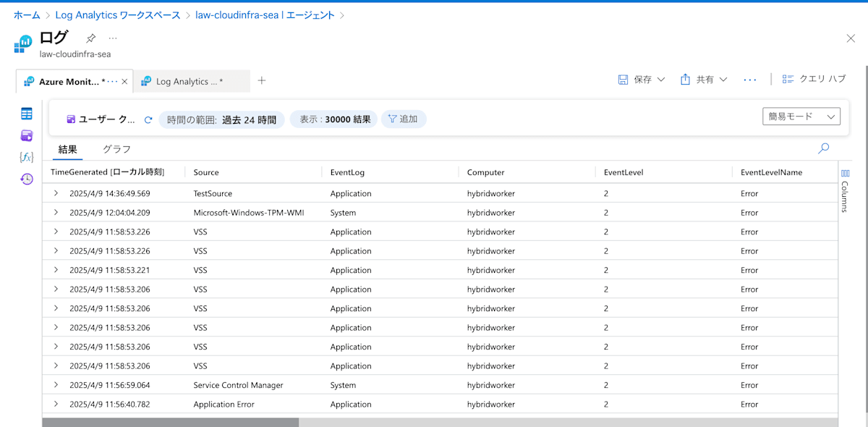This screenshot has width=868, height=427.
Task: Open the ellipsis menu beside ログ title
Action: (x=112, y=38)
